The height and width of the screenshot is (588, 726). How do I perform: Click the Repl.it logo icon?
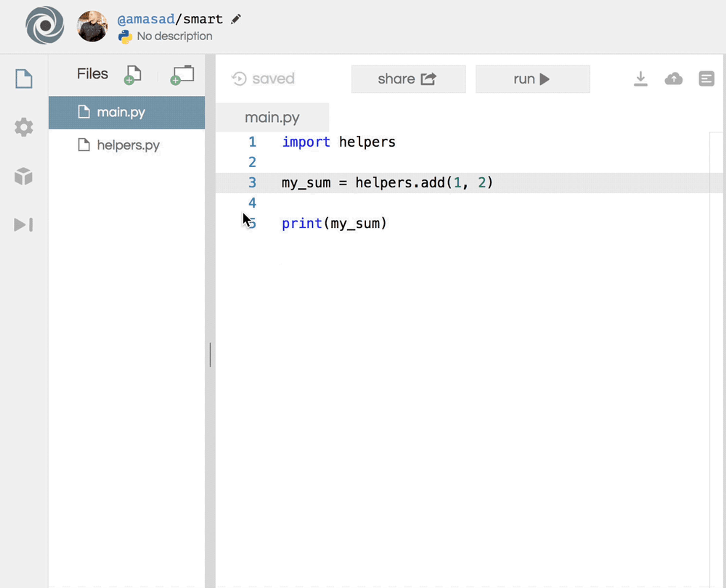[x=45, y=25]
